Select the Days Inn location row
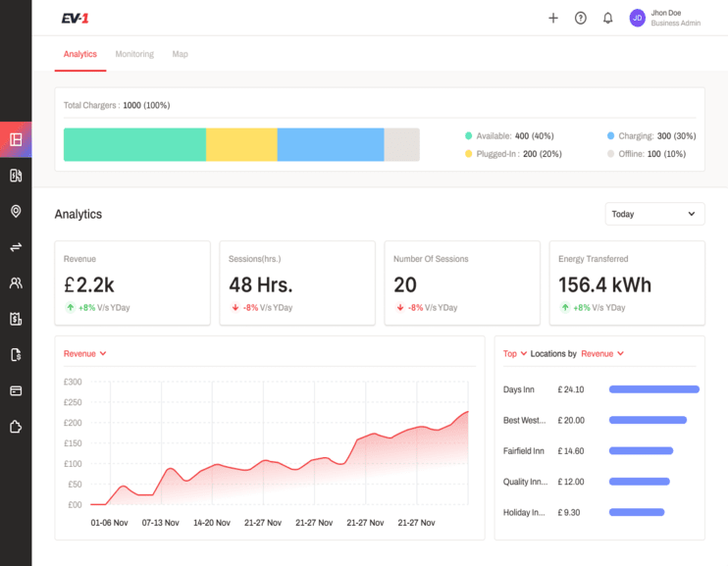The image size is (728, 566). tap(601, 389)
